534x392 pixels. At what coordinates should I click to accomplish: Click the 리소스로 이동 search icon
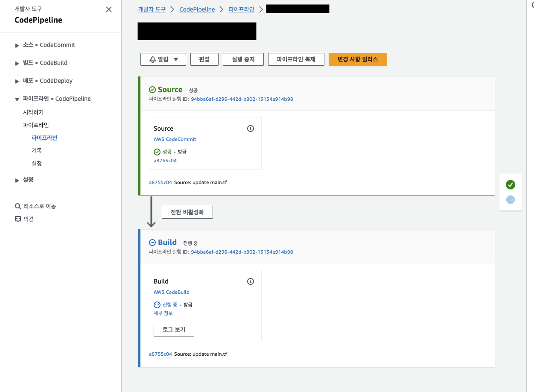[18, 206]
